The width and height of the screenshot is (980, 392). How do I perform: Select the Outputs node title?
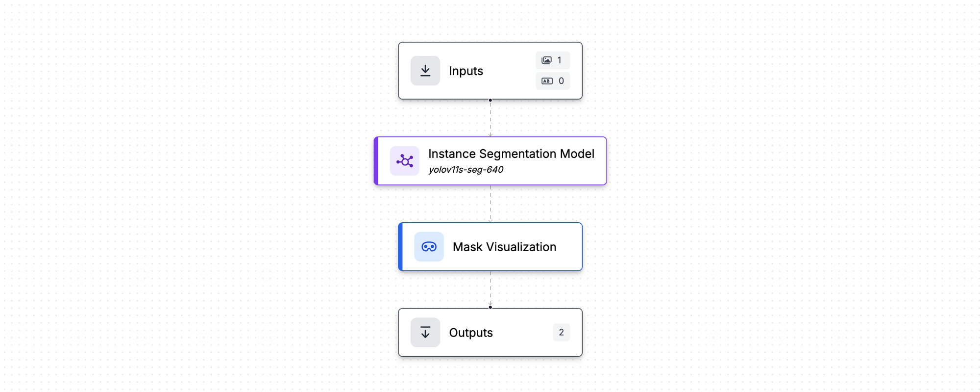471,333
